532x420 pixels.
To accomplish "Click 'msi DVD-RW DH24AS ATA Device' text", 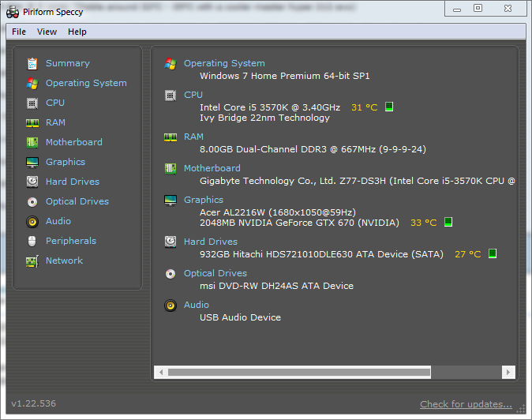I will [x=276, y=286].
